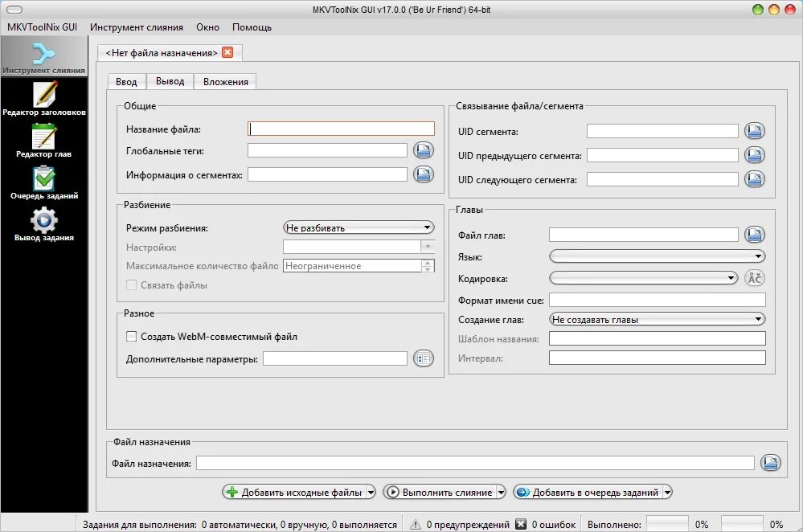803x532 pixels.
Task: Focus the Дополнительные параметры input field
Action: pos(335,358)
